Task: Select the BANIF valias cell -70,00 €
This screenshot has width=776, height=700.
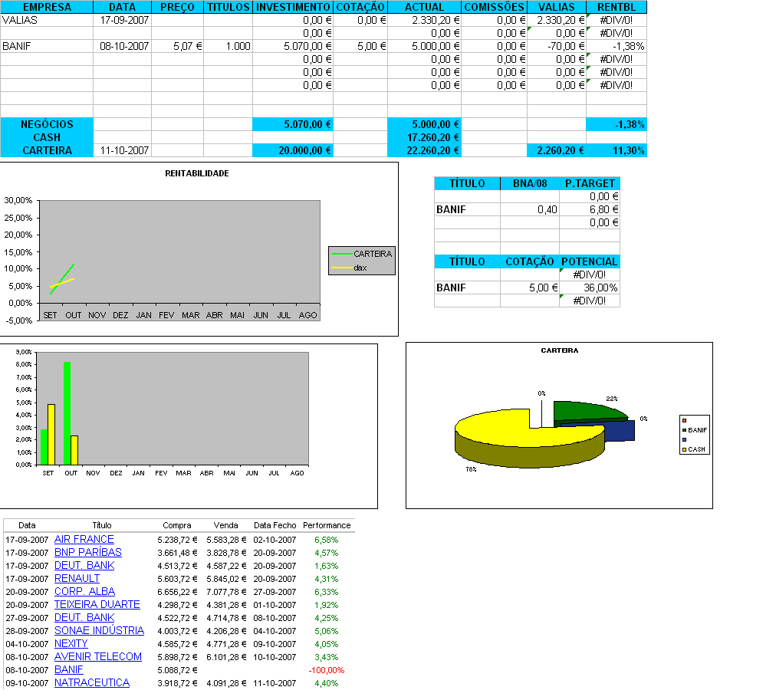Action: [557, 47]
